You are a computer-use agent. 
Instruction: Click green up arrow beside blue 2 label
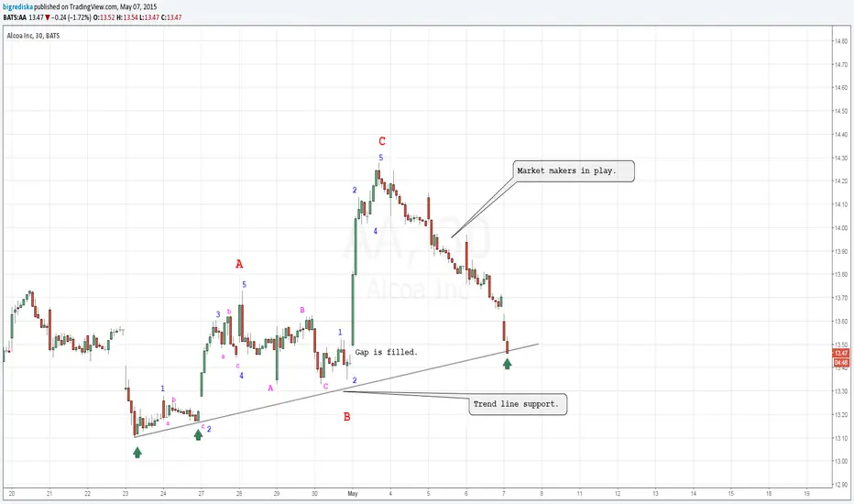point(198,434)
